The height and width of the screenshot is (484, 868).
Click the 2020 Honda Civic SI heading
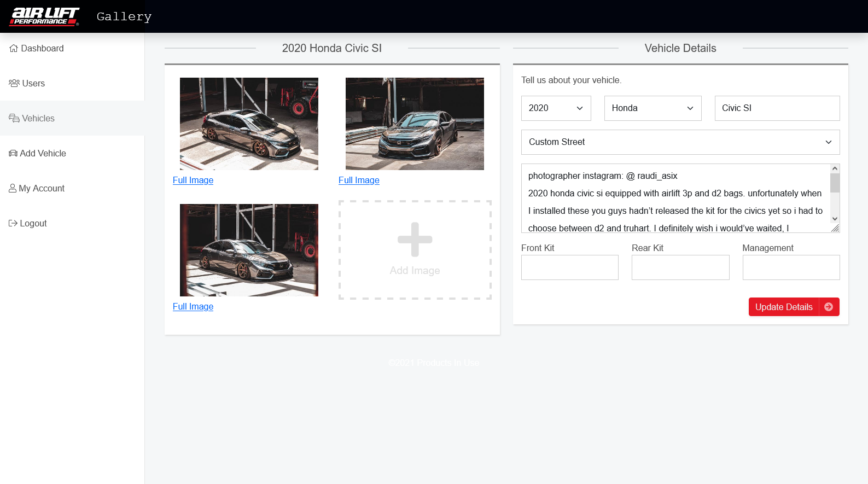pos(332,48)
